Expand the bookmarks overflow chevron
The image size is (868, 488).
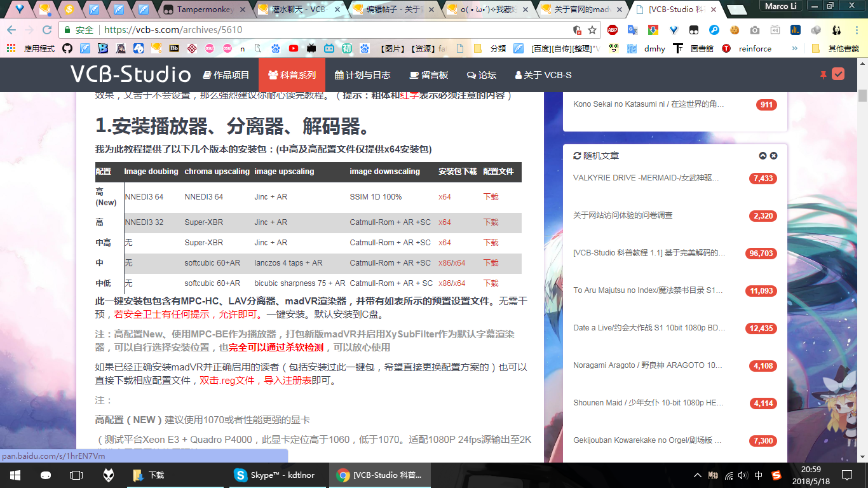coord(794,48)
